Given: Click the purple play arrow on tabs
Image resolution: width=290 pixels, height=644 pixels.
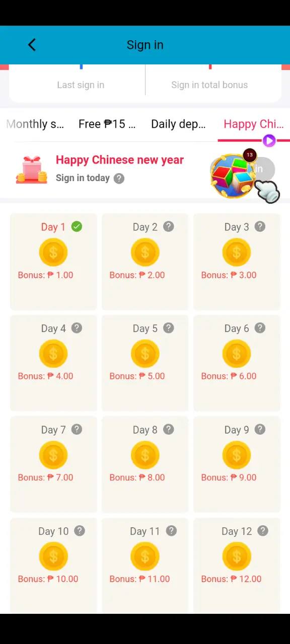Looking at the screenshot, I should 269,141.
